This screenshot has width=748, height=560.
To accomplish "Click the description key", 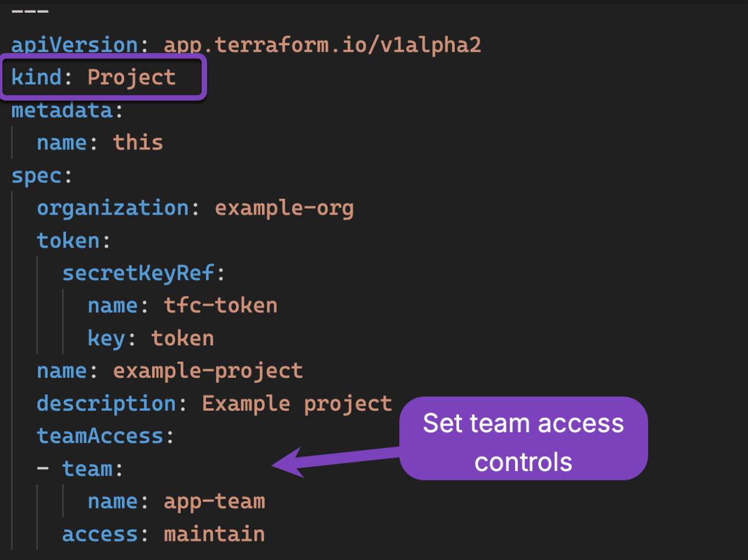I will click(107, 404).
